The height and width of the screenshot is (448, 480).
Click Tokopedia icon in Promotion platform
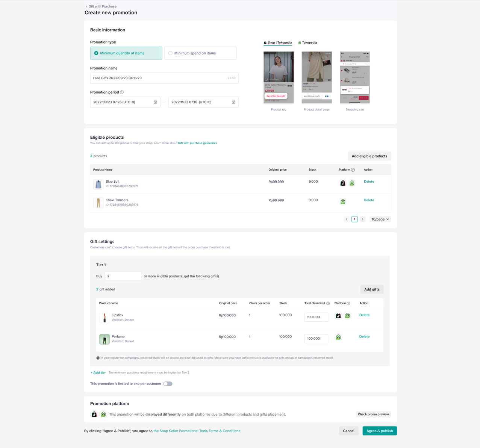pos(103,414)
